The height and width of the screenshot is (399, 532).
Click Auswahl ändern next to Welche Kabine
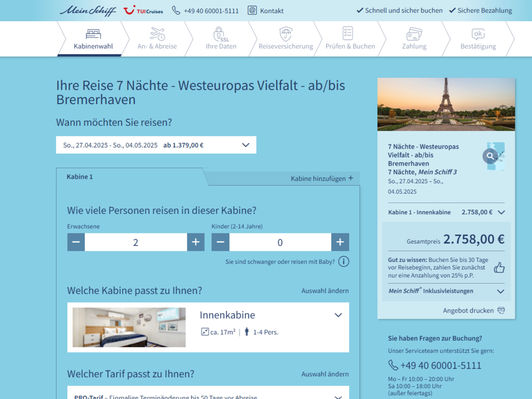tap(325, 291)
